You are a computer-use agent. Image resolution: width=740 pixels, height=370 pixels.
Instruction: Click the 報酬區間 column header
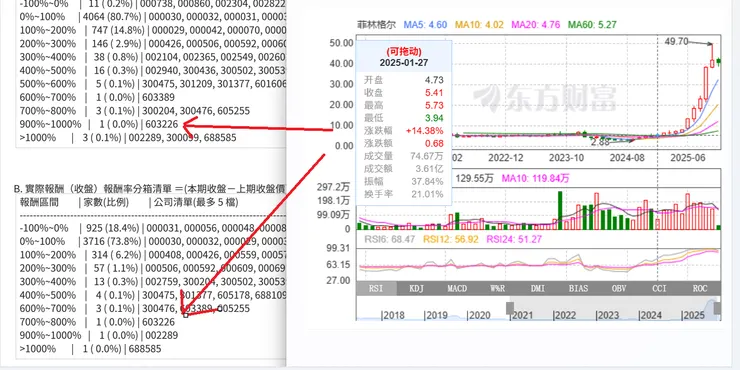coord(39,202)
